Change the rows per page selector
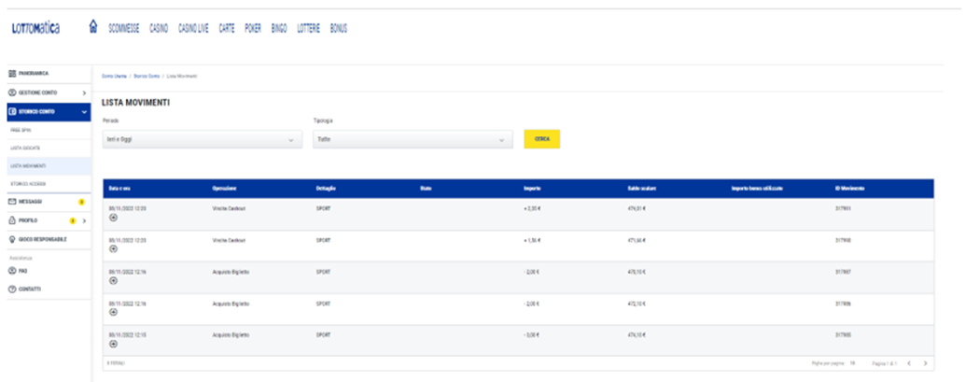Viewport: 980px width, 382px height. [853, 362]
